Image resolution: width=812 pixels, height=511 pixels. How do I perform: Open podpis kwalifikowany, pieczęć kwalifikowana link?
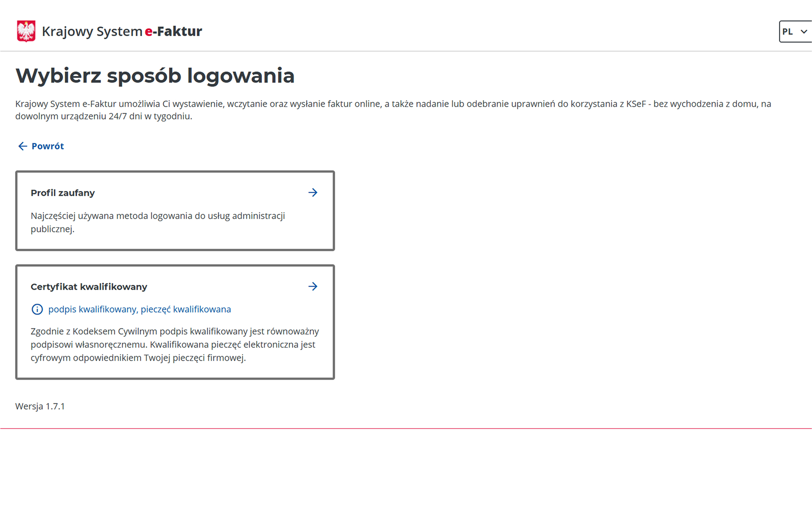tap(139, 310)
